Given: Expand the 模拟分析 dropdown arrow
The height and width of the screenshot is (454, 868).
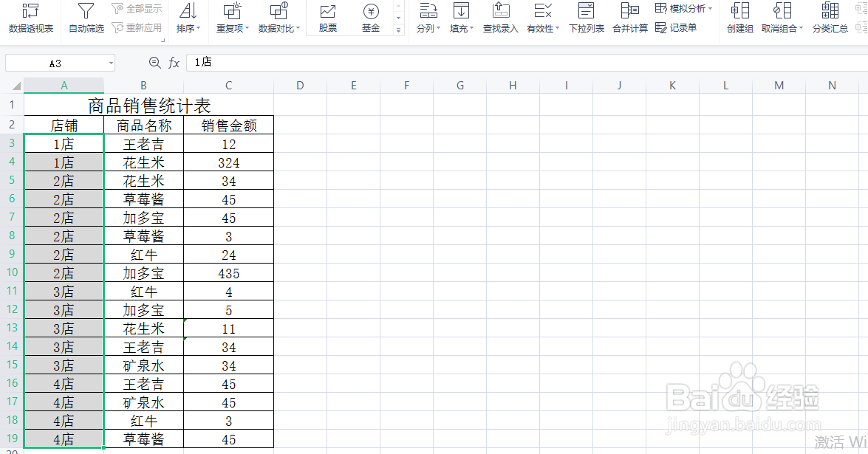Looking at the screenshot, I should pyautogui.click(x=710, y=9).
